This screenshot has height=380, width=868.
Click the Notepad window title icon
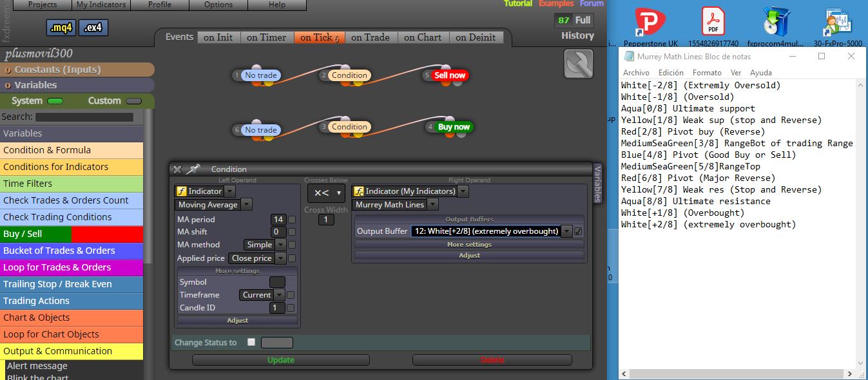(x=628, y=57)
